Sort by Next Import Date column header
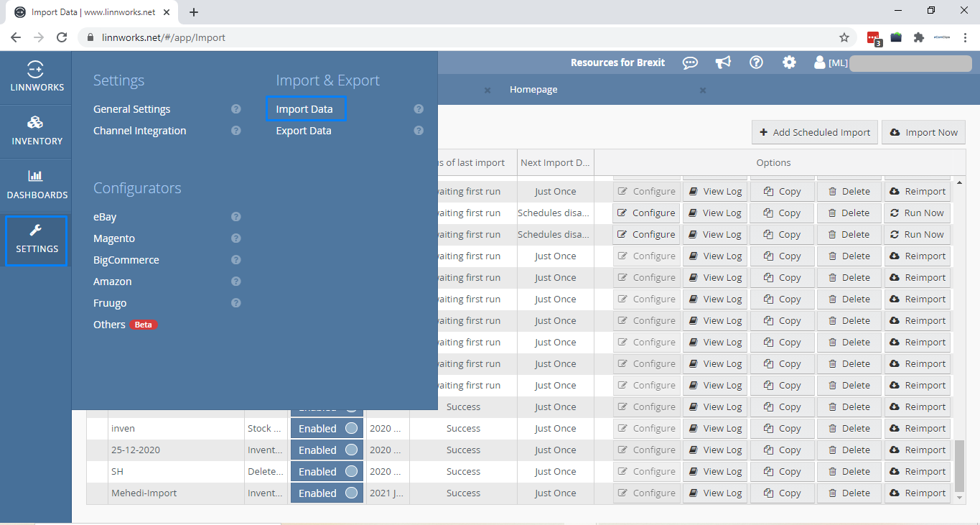Viewport: 980px width, 525px height. [x=555, y=162]
